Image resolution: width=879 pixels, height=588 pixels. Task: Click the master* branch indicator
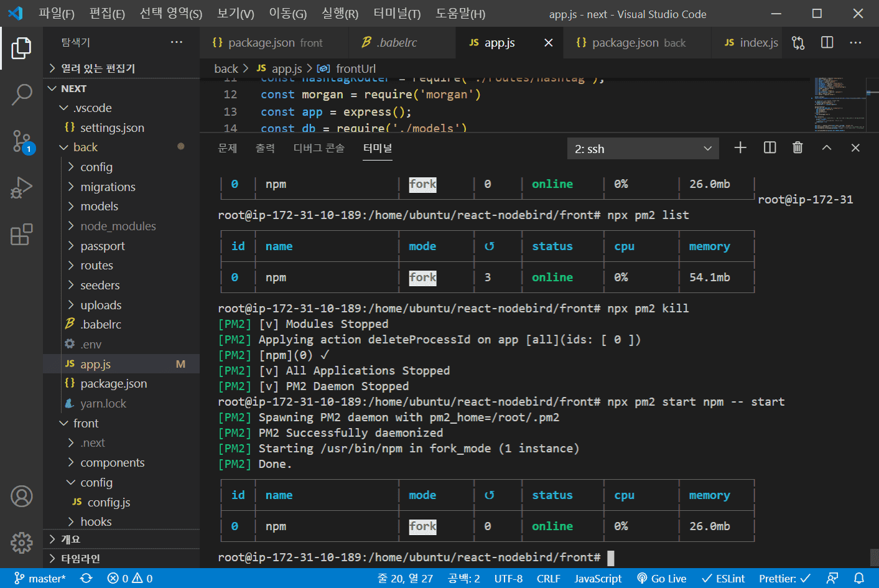(x=40, y=579)
